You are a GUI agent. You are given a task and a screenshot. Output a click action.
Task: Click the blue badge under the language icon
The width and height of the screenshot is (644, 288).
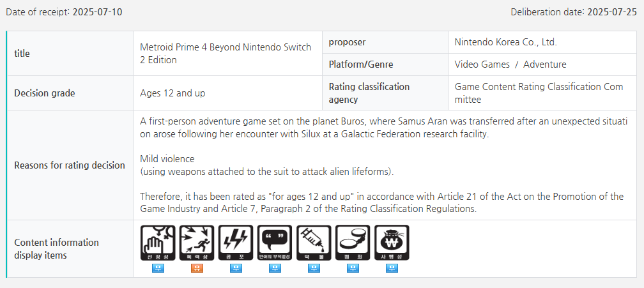[x=275, y=268]
